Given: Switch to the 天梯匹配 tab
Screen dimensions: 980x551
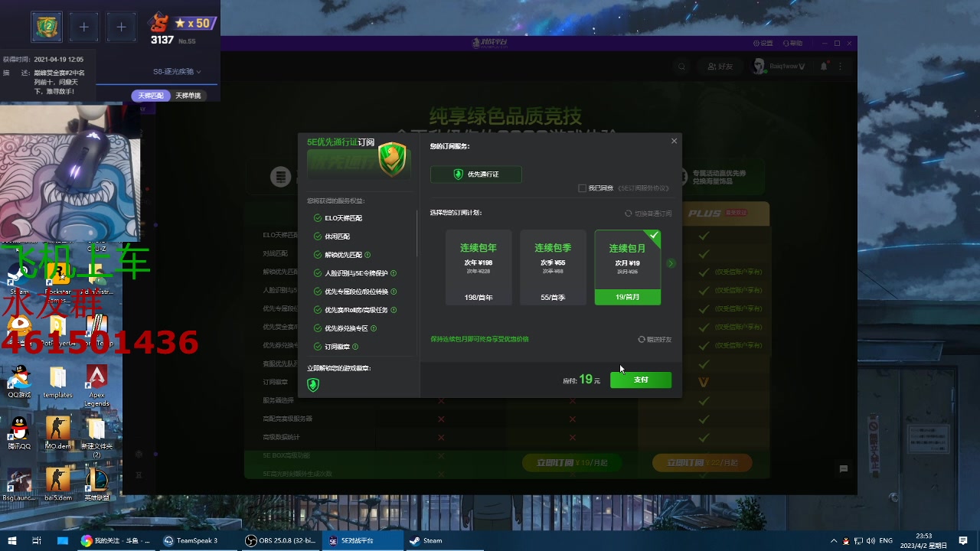Looking at the screenshot, I should pyautogui.click(x=150, y=96).
